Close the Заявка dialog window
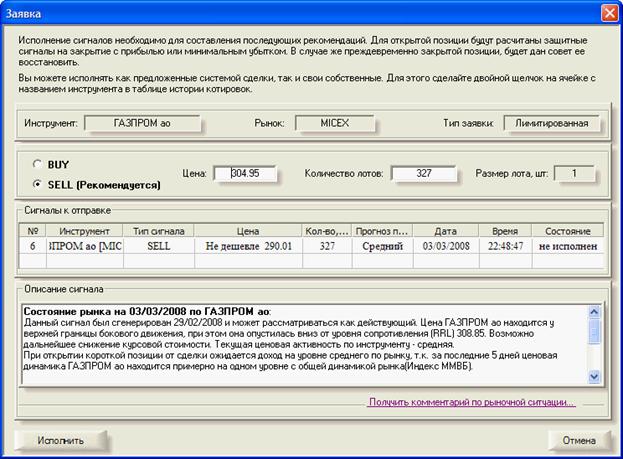 [x=609, y=13]
